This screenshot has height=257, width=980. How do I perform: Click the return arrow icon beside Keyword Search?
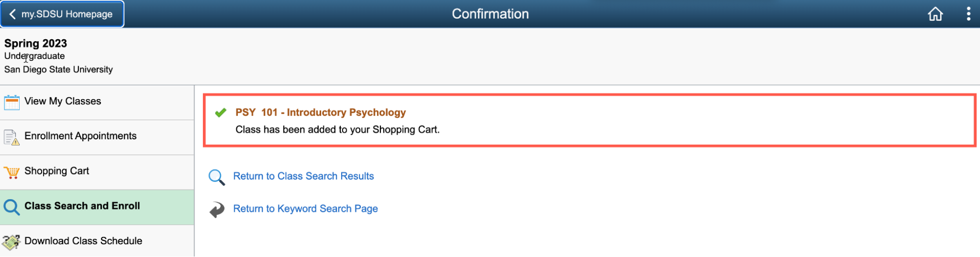click(217, 209)
